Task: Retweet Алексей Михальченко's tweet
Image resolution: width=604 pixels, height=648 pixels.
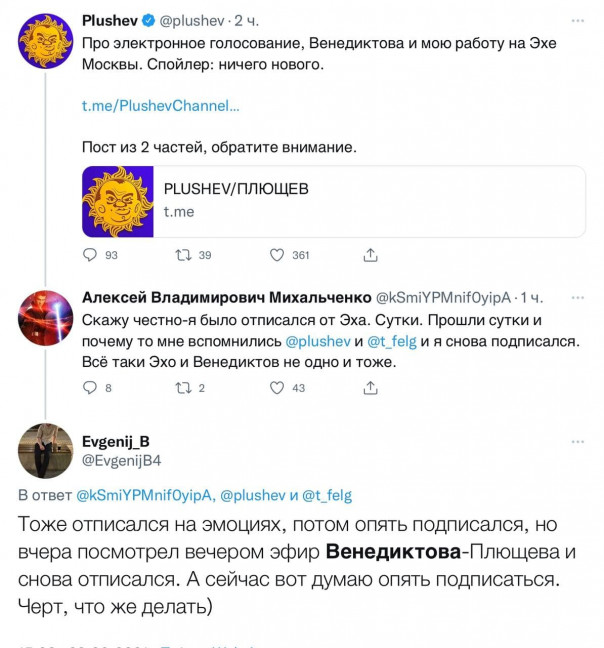Action: (181, 388)
